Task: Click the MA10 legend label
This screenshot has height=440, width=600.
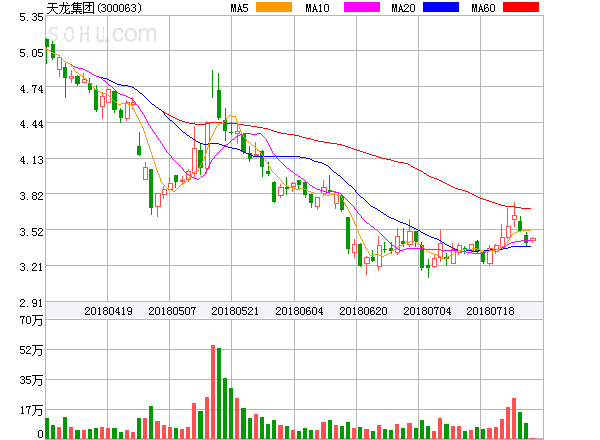Action: pos(317,8)
